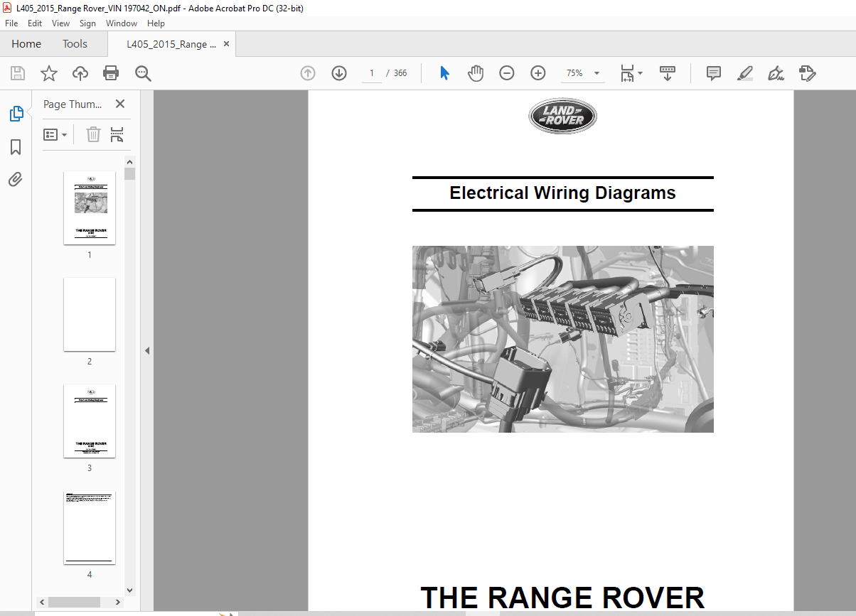Click the Export PDF / Edit PDF icon

(x=808, y=73)
